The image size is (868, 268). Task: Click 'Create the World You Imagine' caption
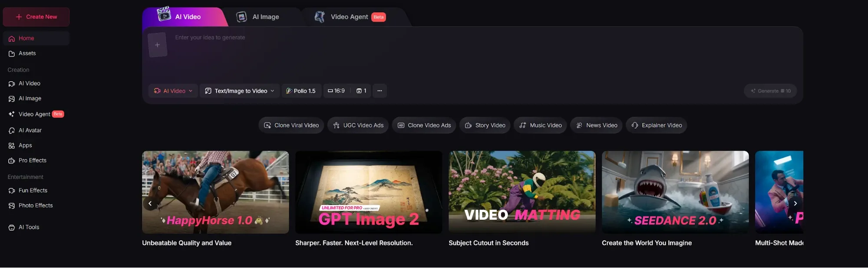coord(647,243)
